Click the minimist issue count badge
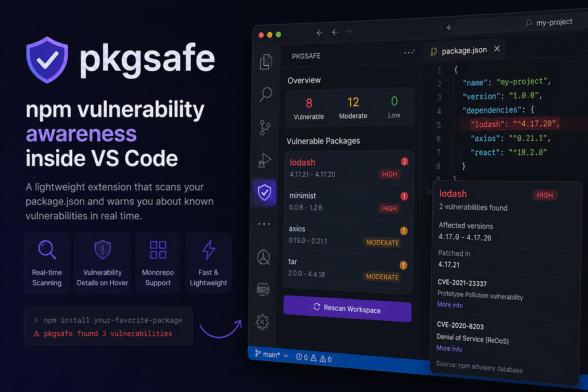The image size is (588, 392). point(404,196)
